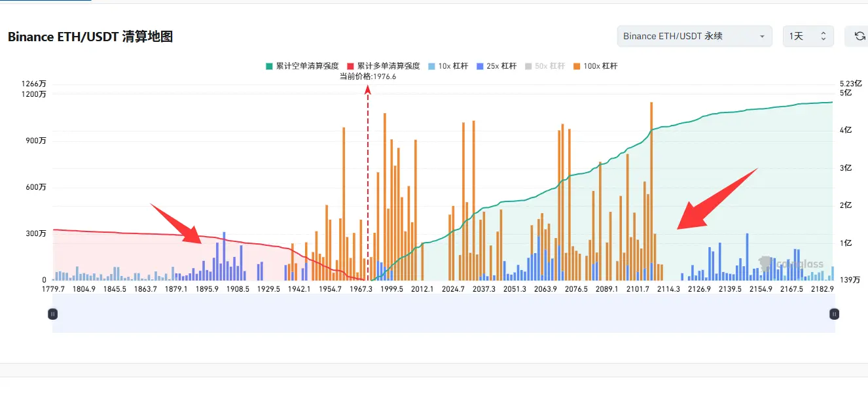Click left axis value 600万
868x393 pixels.
(36, 187)
